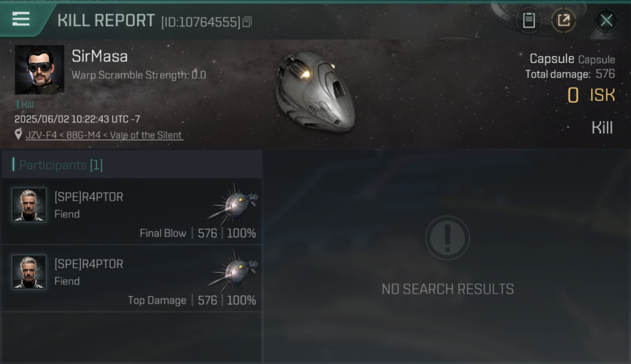
Task: Select R4PTOR's Top Damage portrait
Action: tap(29, 272)
